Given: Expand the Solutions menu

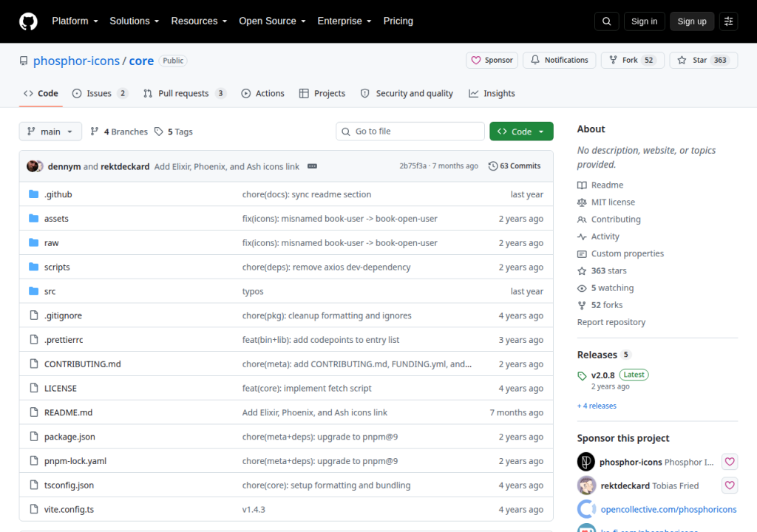Looking at the screenshot, I should 135,21.
